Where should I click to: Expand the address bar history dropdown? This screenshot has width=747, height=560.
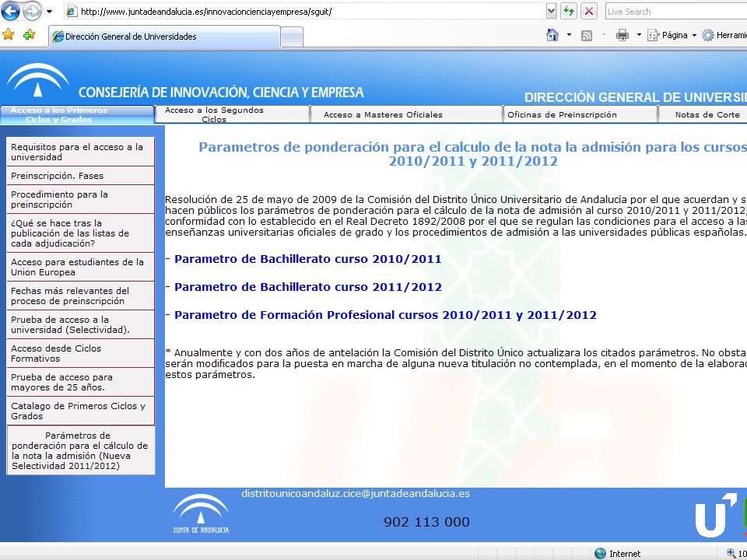(551, 12)
